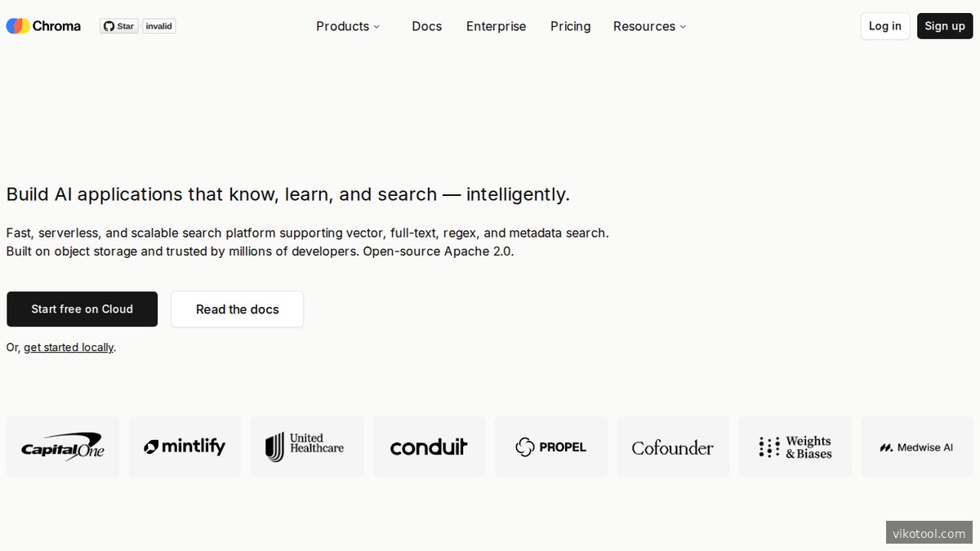This screenshot has height=551, width=980.
Task: Follow the get started locally link
Action: (69, 348)
